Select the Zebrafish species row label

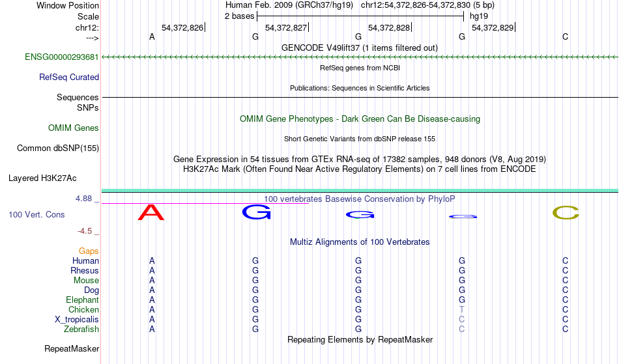pos(81,329)
